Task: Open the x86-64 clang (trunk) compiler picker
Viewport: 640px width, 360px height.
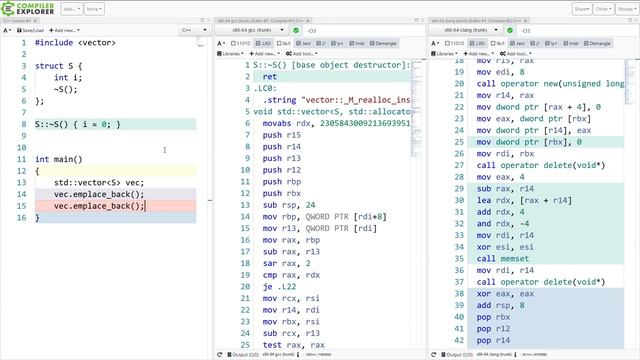Action: (466, 30)
